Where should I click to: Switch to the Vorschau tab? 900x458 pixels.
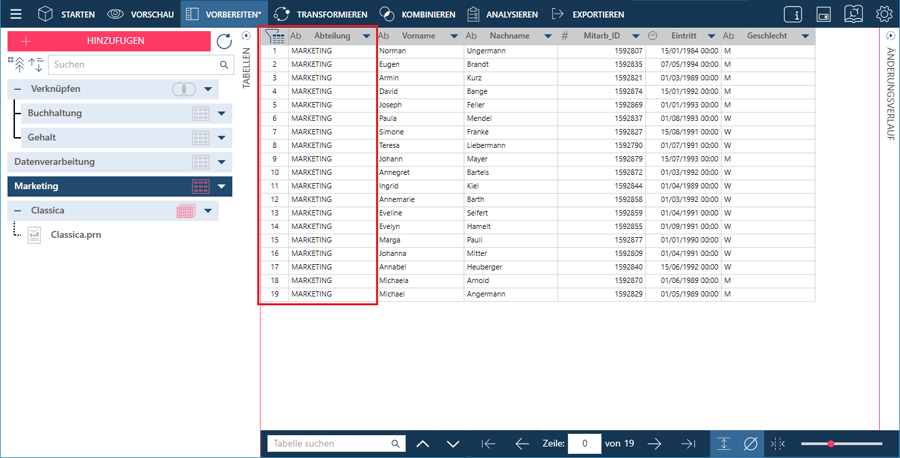click(140, 14)
